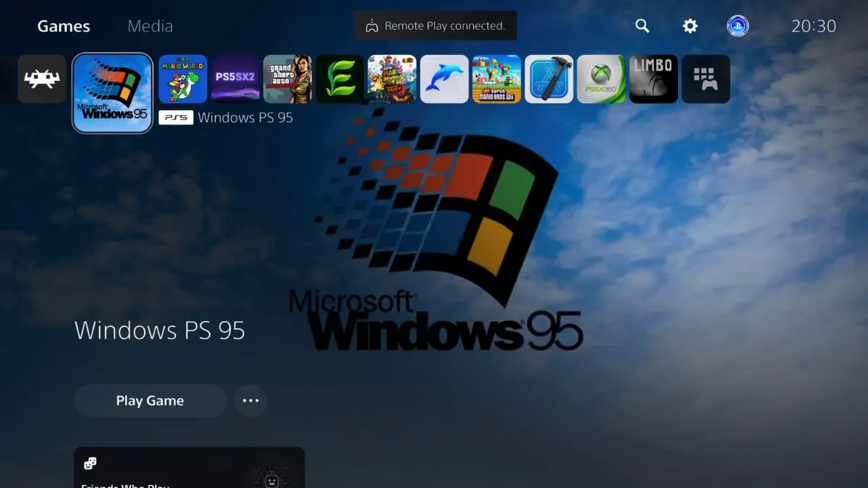Image resolution: width=868 pixels, height=488 pixels.
Task: Open the green E leaf app tile
Action: coord(340,79)
